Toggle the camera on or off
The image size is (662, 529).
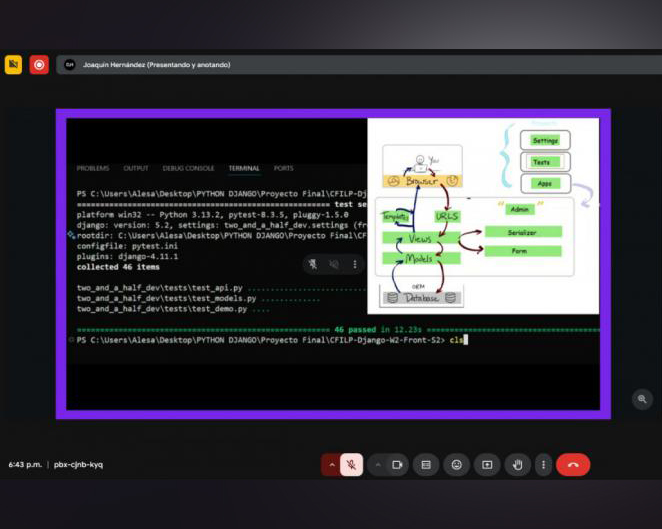click(397, 464)
